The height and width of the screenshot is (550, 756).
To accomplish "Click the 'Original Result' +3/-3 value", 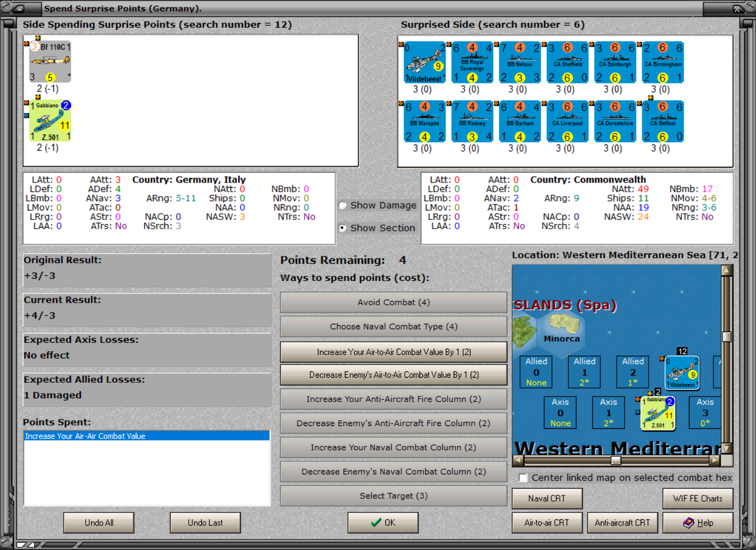I will pyautogui.click(x=40, y=276).
